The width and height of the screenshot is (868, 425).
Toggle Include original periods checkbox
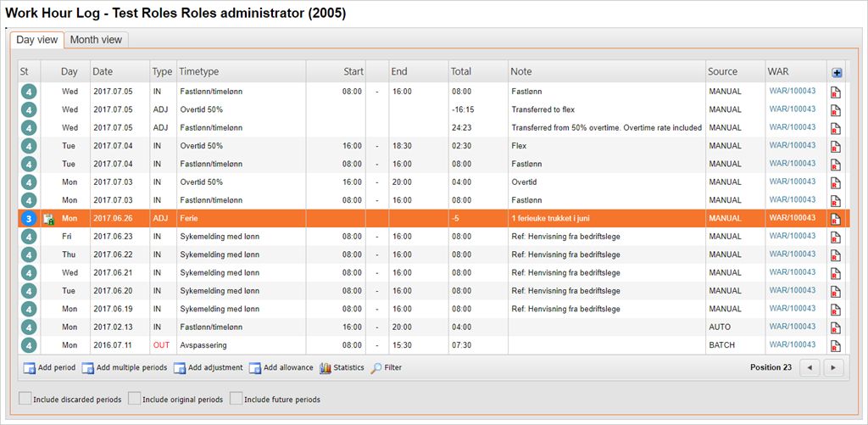tap(135, 399)
